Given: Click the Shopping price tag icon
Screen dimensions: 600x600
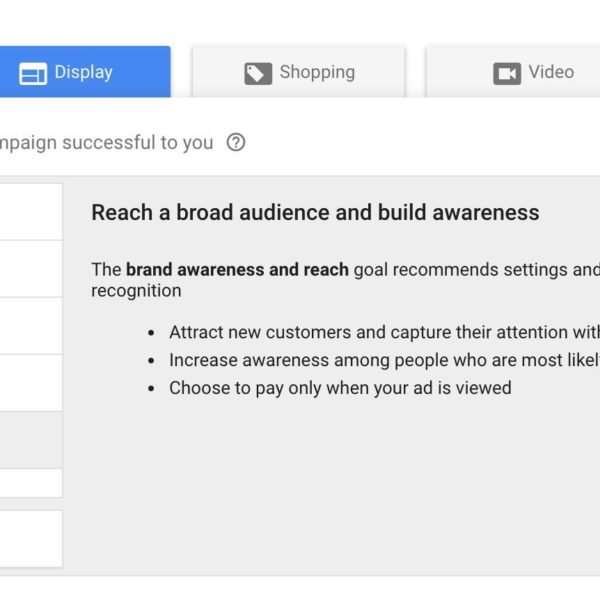Looking at the screenshot, I should [258, 73].
